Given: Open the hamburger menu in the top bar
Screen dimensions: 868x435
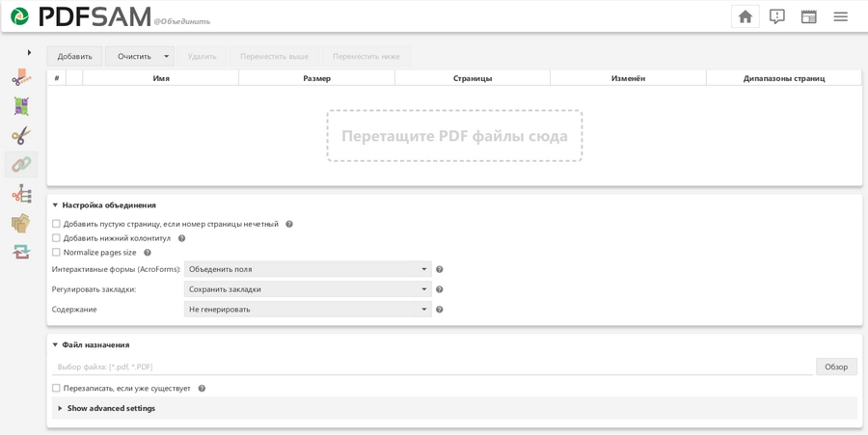Looking at the screenshot, I should (x=840, y=16).
